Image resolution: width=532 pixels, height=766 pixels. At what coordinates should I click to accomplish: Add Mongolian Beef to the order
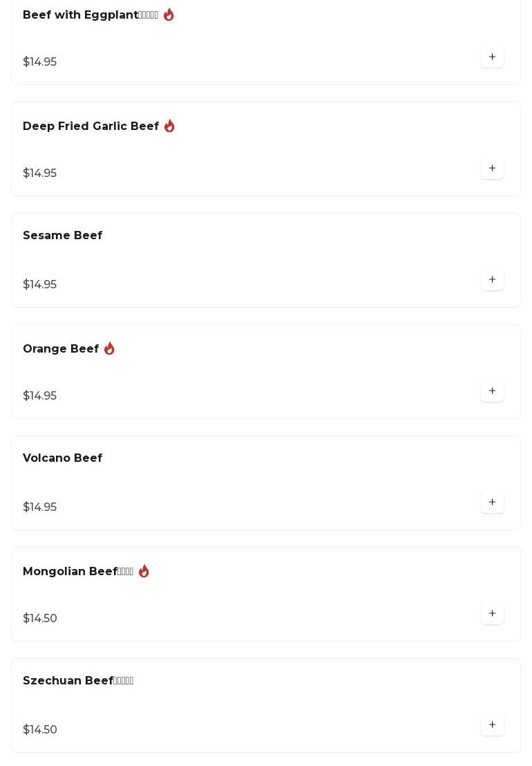pos(492,614)
